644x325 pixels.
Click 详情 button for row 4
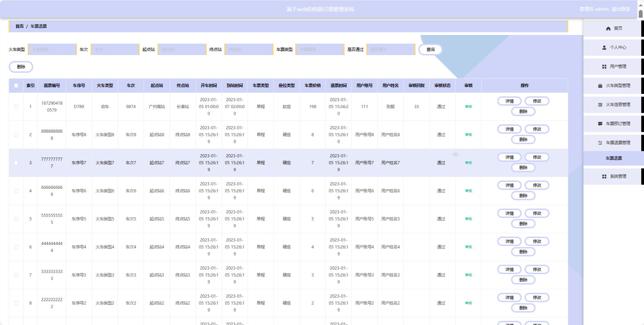(509, 185)
